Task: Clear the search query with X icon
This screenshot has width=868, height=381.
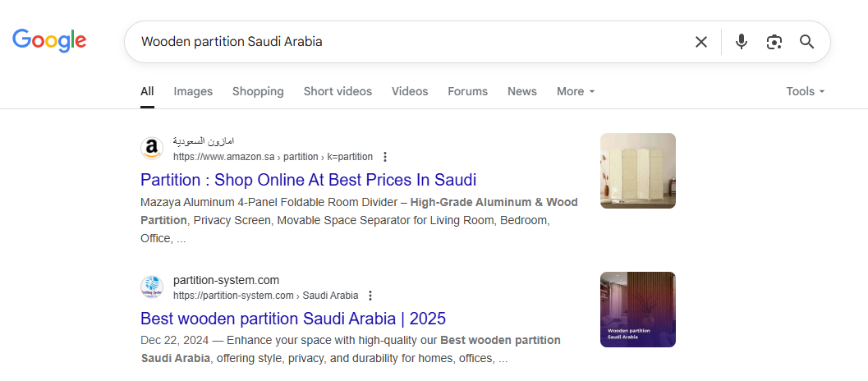Action: coord(700,42)
